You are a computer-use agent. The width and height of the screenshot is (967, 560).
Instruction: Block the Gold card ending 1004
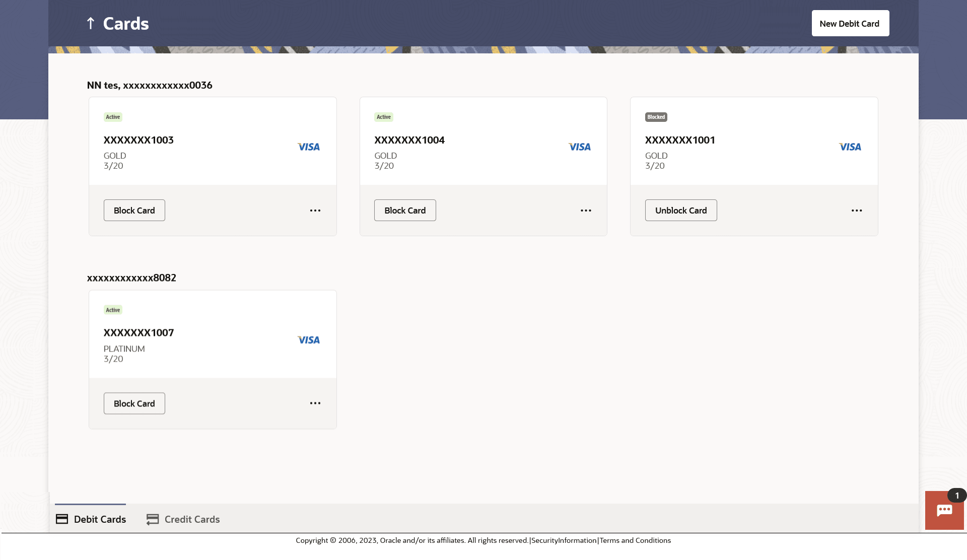(x=405, y=211)
